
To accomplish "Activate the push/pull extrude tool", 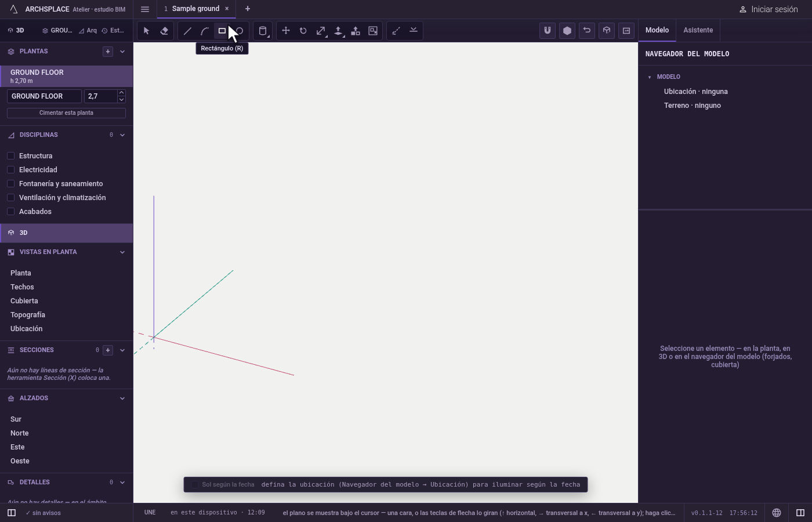I will pyautogui.click(x=338, y=31).
